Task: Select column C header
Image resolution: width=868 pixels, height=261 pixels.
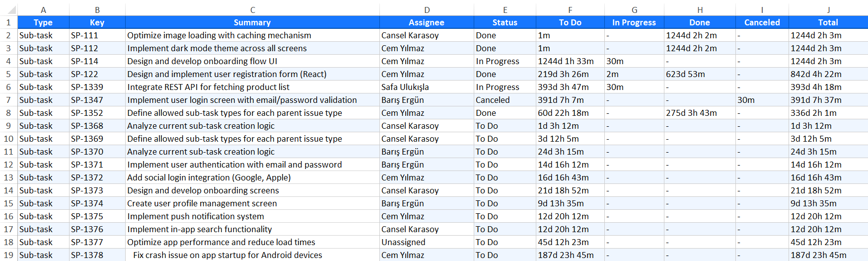Action: pyautogui.click(x=252, y=10)
